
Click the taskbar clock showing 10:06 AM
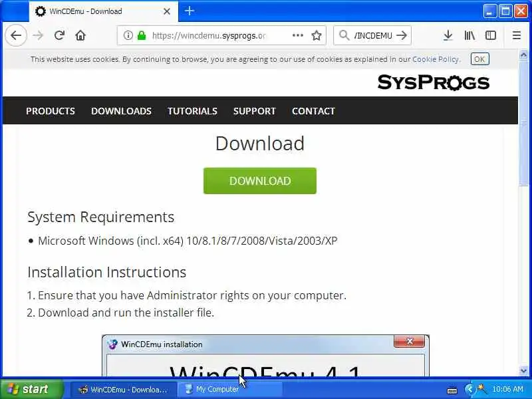click(x=507, y=389)
